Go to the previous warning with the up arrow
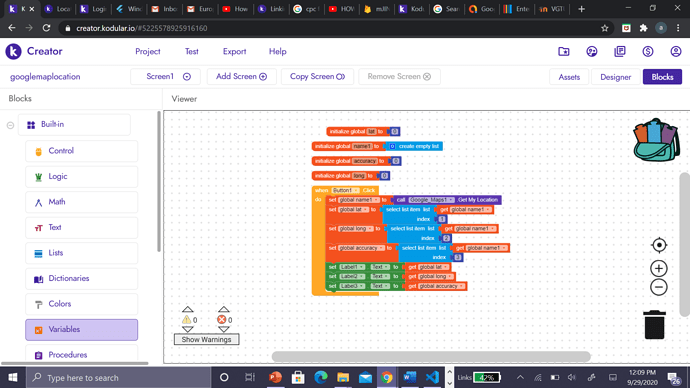 [x=187, y=309]
